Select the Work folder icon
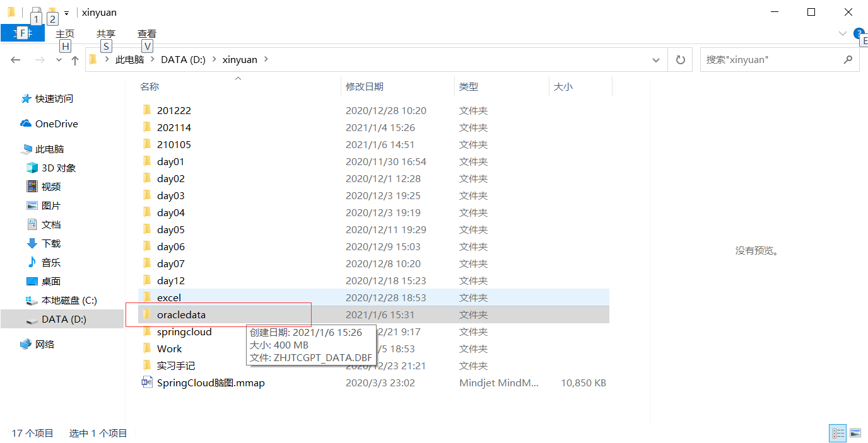This screenshot has height=443, width=868. 147,348
